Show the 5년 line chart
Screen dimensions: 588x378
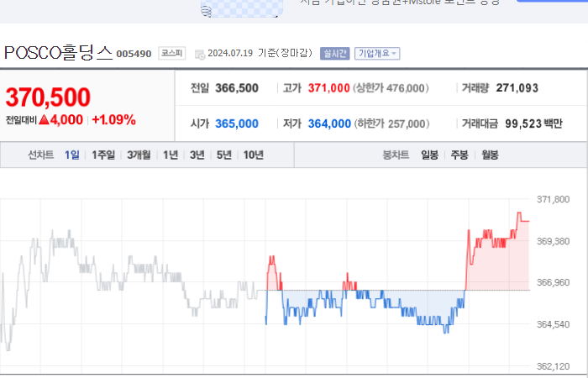224,155
